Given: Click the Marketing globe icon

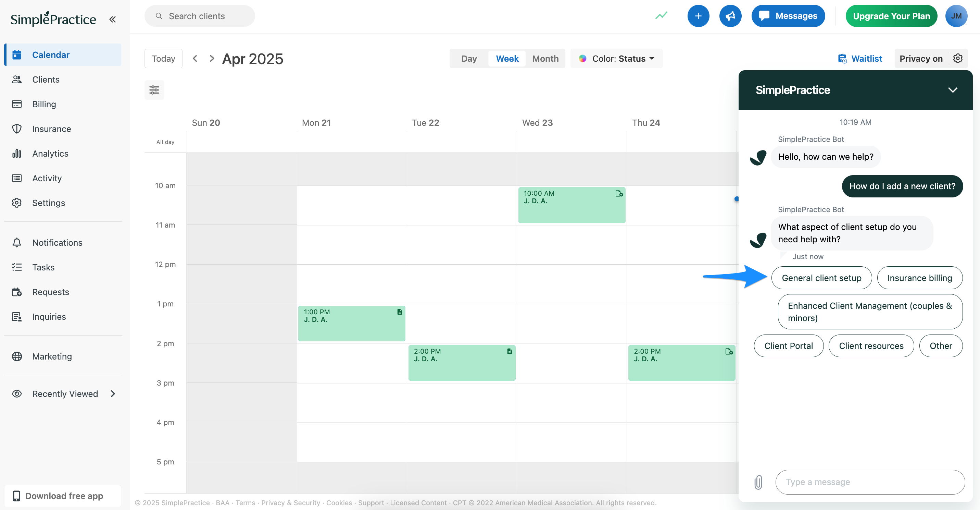Looking at the screenshot, I should pos(17,356).
